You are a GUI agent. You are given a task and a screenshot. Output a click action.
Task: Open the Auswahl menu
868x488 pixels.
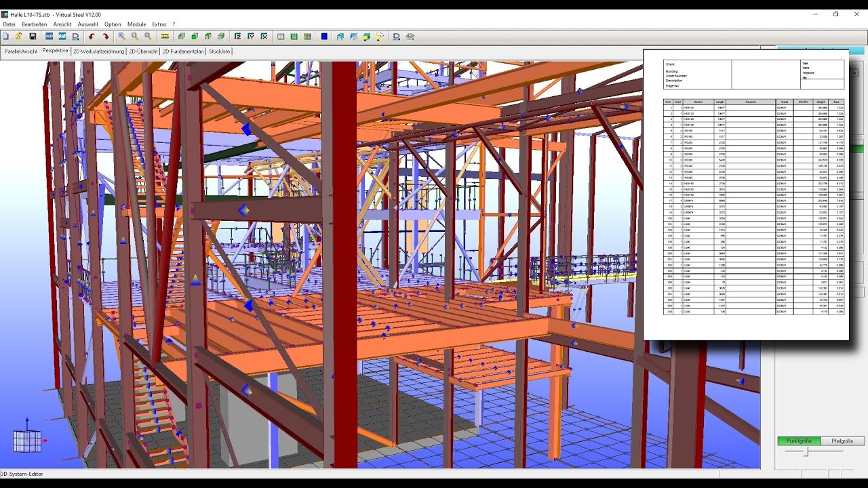click(88, 24)
